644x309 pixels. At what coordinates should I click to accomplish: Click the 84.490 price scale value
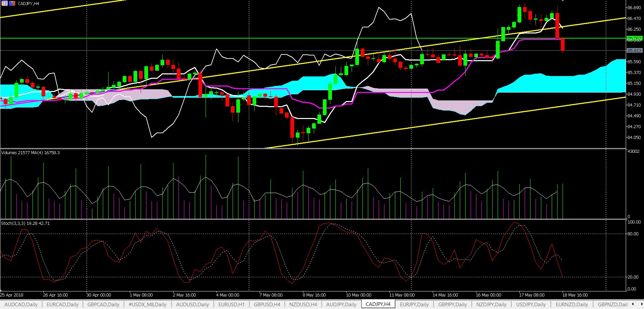click(x=634, y=116)
